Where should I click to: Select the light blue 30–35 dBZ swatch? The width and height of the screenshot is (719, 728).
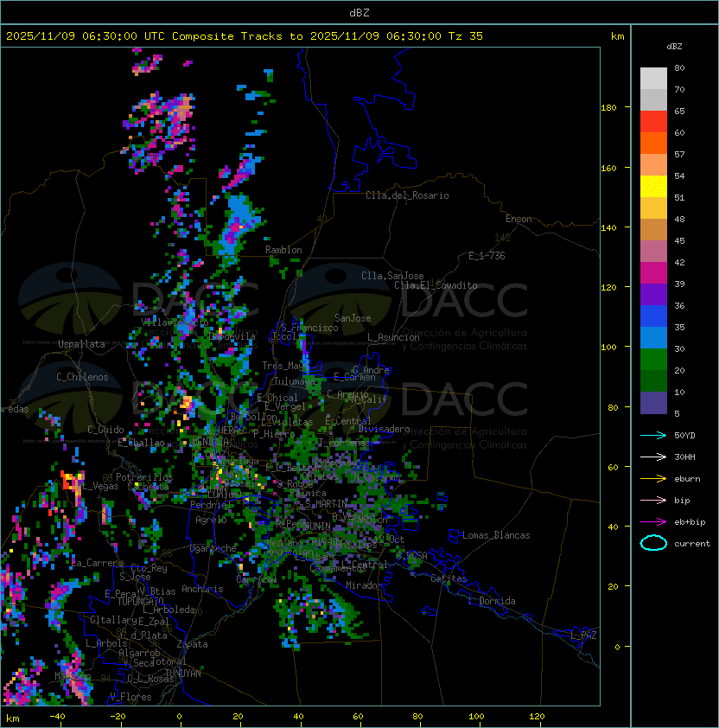pyautogui.click(x=653, y=337)
